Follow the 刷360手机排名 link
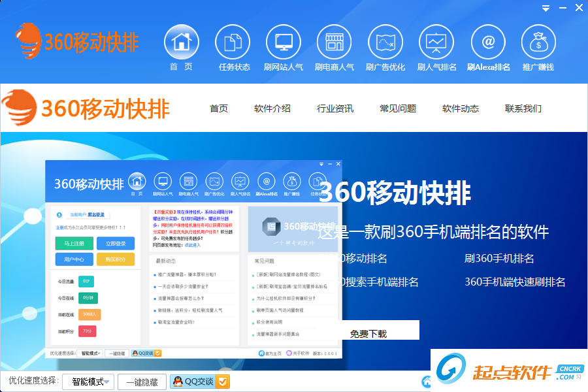 [x=499, y=259]
